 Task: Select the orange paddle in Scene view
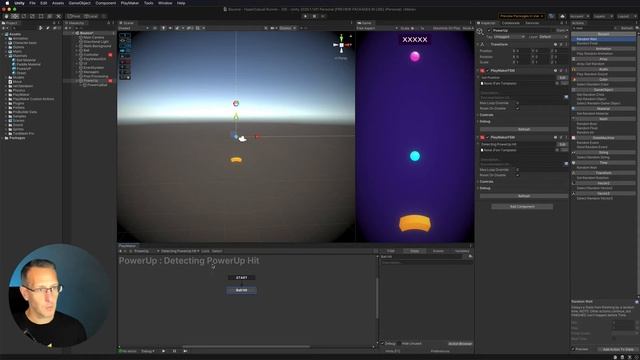pos(236,160)
